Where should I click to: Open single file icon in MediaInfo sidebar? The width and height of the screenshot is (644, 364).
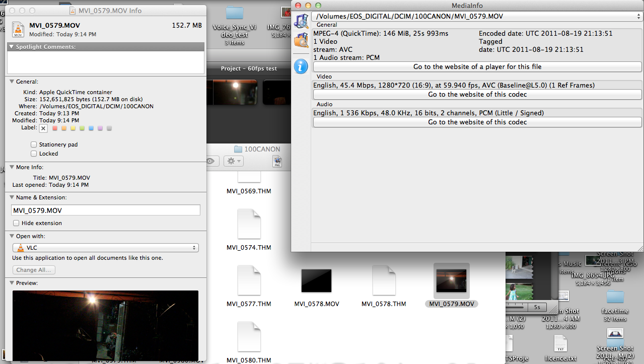tap(301, 21)
